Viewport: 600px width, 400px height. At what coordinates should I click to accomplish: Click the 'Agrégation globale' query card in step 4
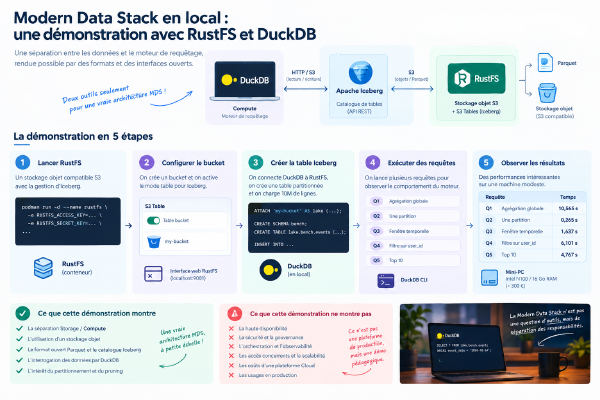pos(413,201)
